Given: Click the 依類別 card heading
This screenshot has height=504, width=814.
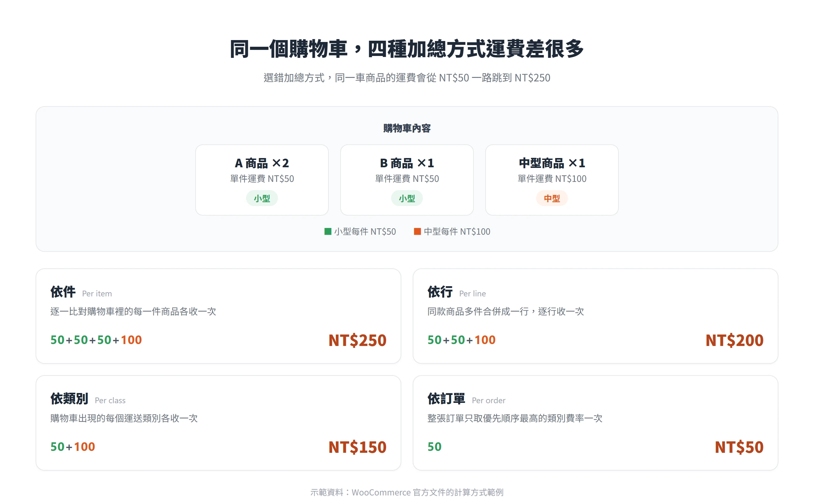Looking at the screenshot, I should click(x=69, y=399).
